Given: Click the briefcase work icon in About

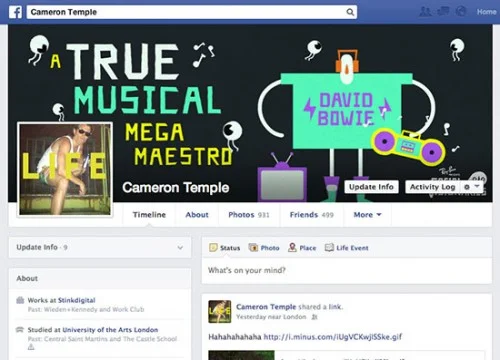Looking at the screenshot, I should (20, 300).
